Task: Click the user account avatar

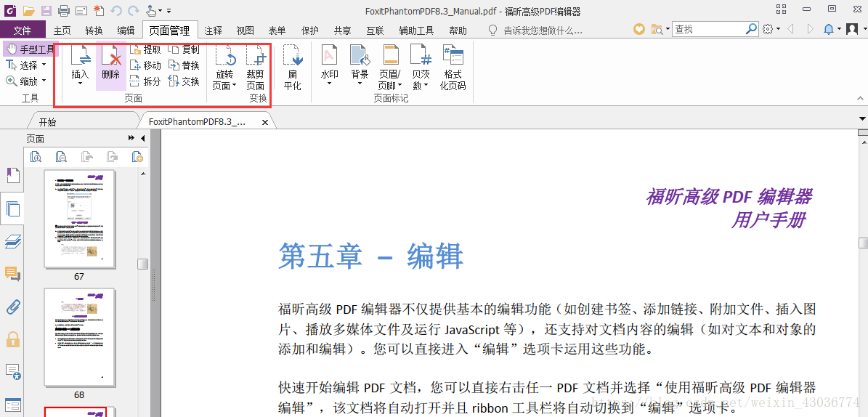Action: [852, 29]
